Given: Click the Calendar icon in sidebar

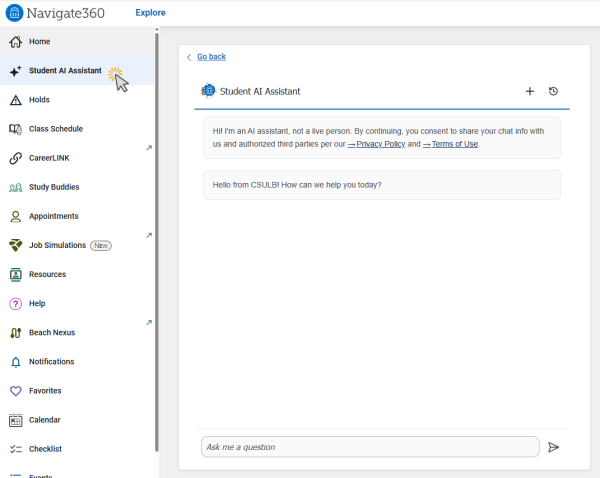Looking at the screenshot, I should [x=16, y=420].
